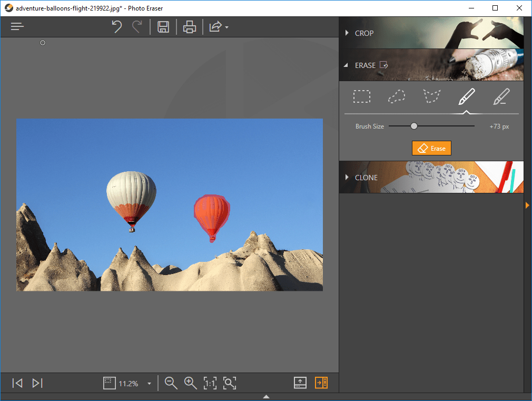The image size is (532, 401).
Task: Toggle the right side panel view
Action: click(x=321, y=383)
